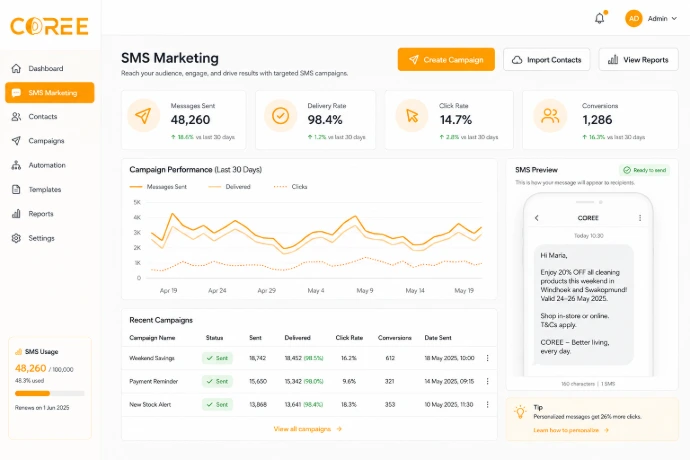This screenshot has height=460, width=690.
Task: Click the SMS message bubble in preview
Action: coord(584,305)
